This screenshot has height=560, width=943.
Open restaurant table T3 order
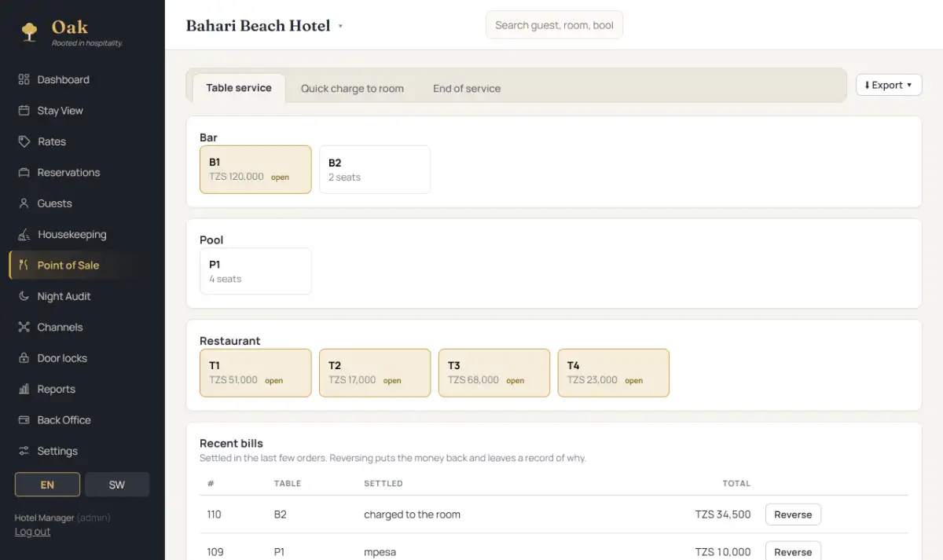(494, 373)
